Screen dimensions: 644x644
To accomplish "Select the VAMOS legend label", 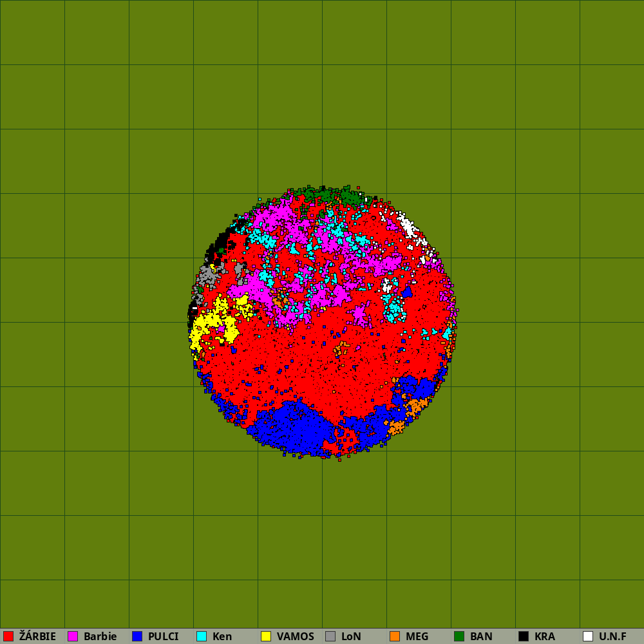I will (296, 636).
